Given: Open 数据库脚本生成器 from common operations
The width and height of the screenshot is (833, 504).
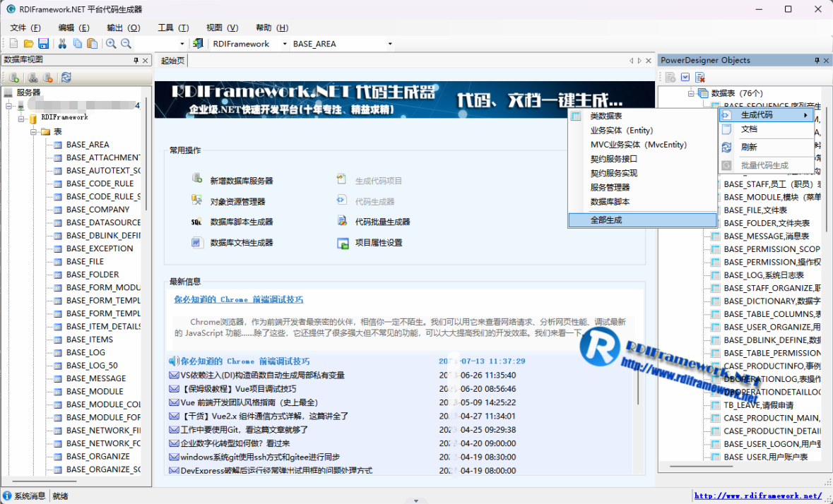Looking at the screenshot, I should (241, 222).
